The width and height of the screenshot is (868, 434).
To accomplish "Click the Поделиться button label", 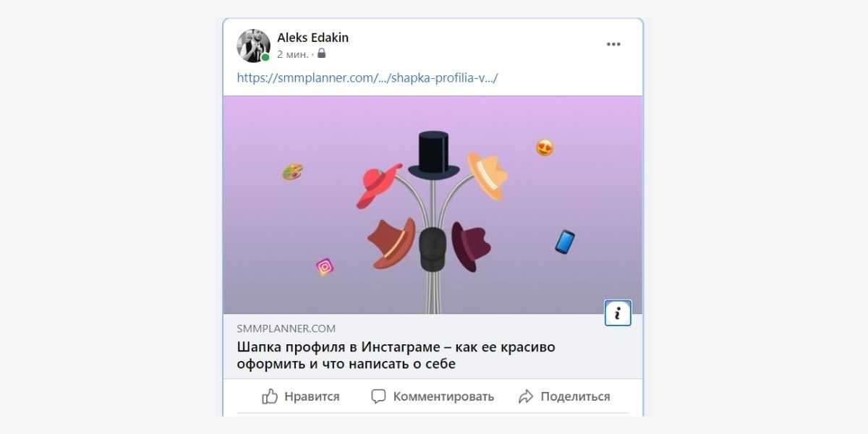I will [x=575, y=396].
